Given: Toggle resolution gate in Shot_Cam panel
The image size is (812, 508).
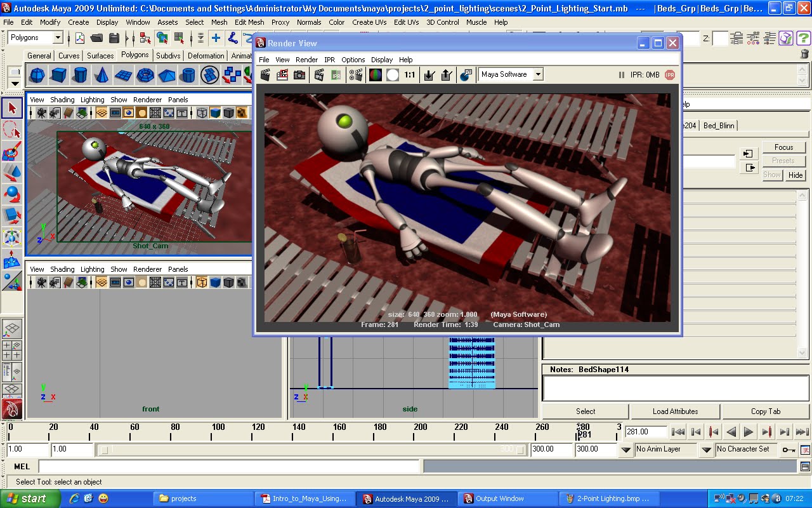Looking at the screenshot, I should [x=129, y=113].
